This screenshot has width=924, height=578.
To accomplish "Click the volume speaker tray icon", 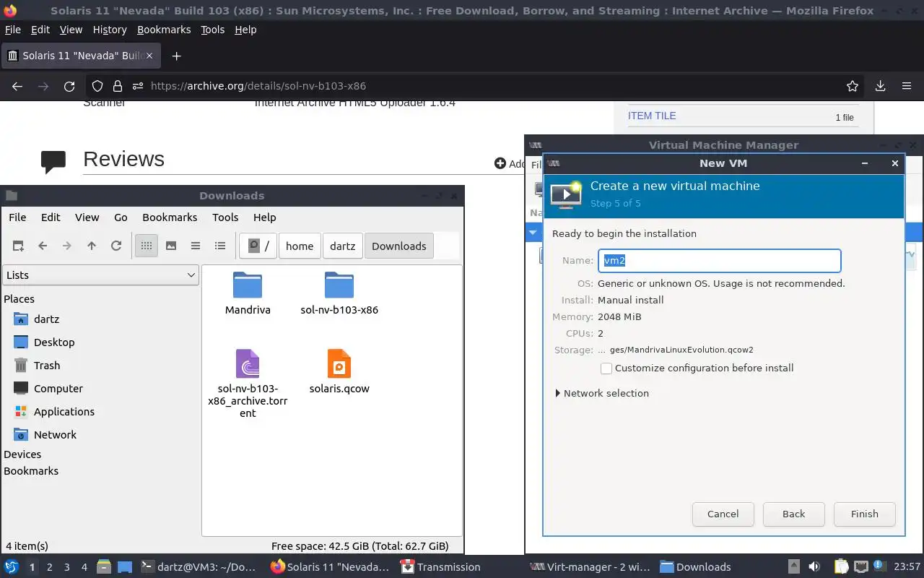I will 814,567.
